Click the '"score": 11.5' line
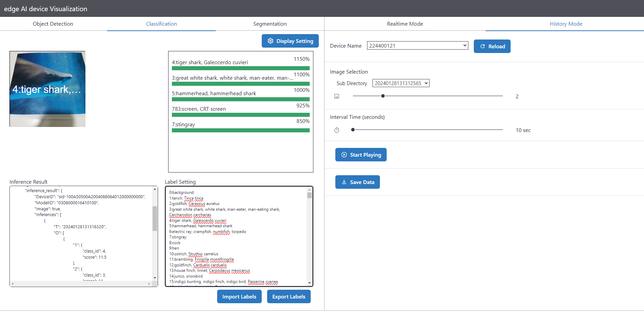Viewport: 644px width, 313px height. point(95,257)
